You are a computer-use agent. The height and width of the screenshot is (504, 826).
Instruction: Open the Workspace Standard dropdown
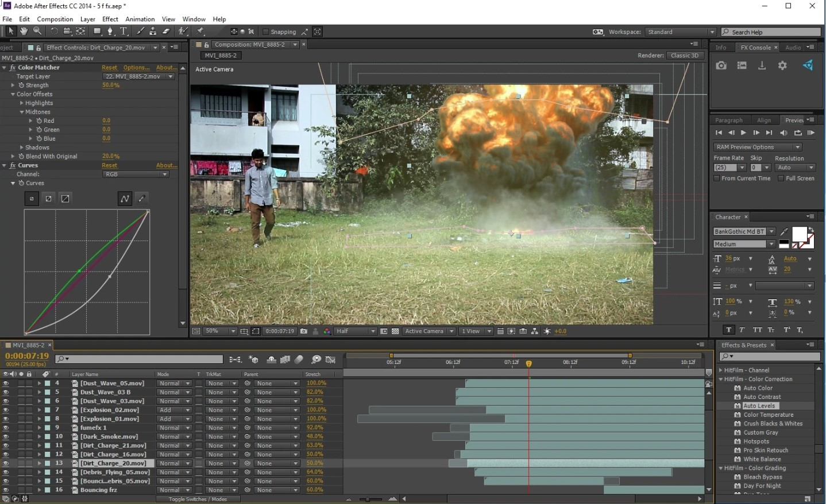(x=681, y=32)
